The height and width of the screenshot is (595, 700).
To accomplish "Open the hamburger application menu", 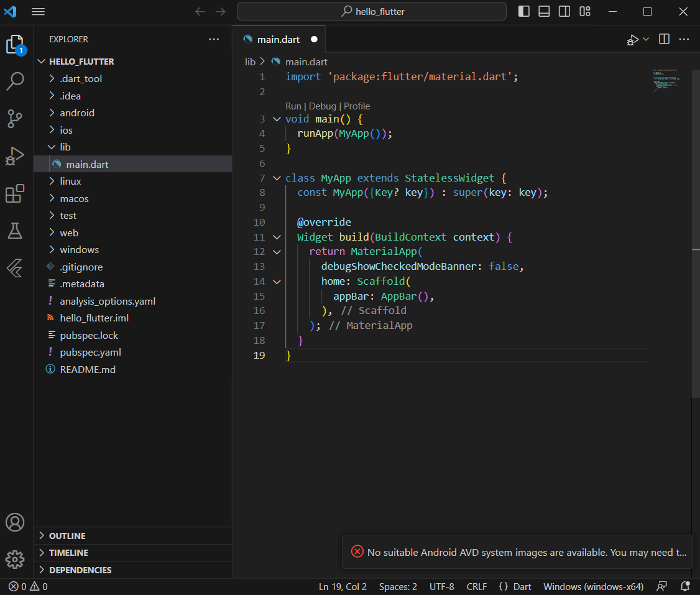I will [39, 12].
